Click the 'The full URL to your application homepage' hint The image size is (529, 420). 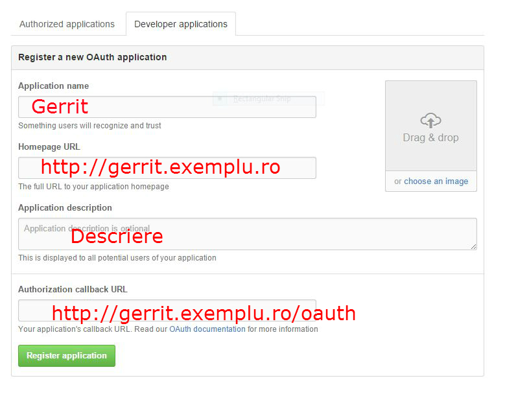[x=93, y=187]
